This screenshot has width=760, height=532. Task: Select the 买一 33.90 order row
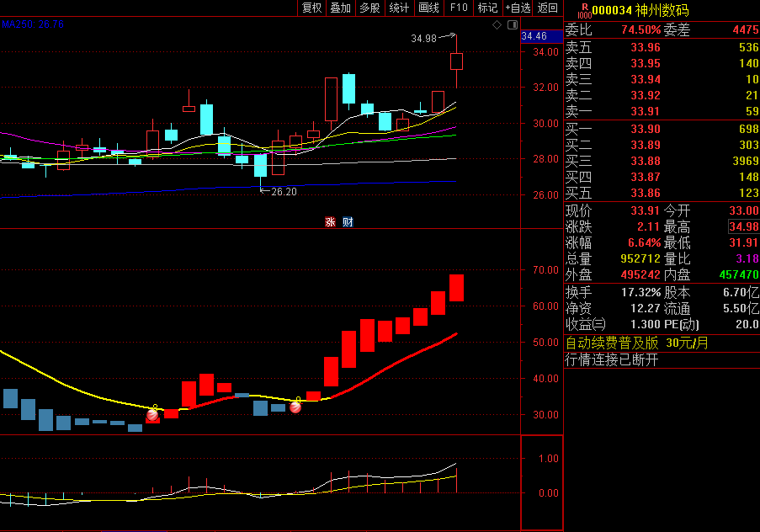tap(662, 129)
